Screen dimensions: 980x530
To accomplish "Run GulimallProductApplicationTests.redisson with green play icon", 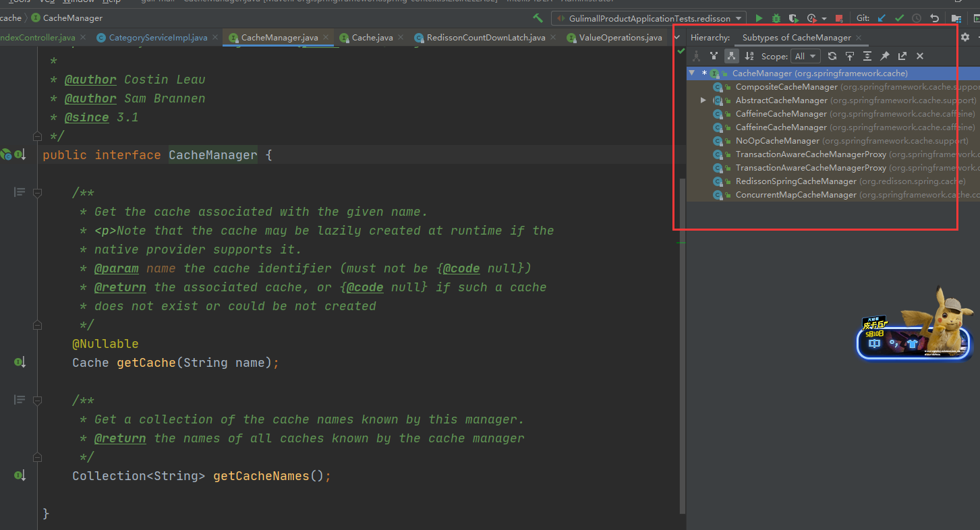I will pos(759,18).
